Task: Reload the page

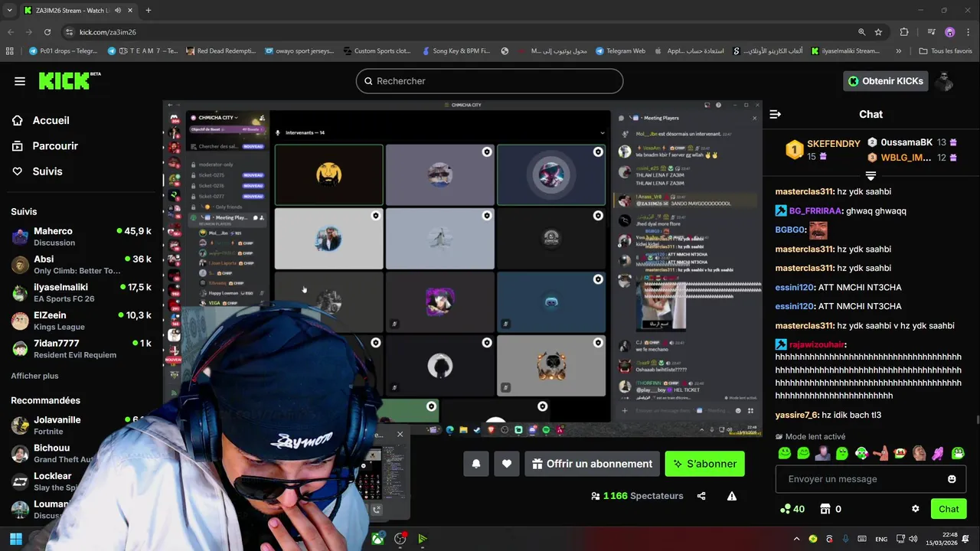Action: 47,32
